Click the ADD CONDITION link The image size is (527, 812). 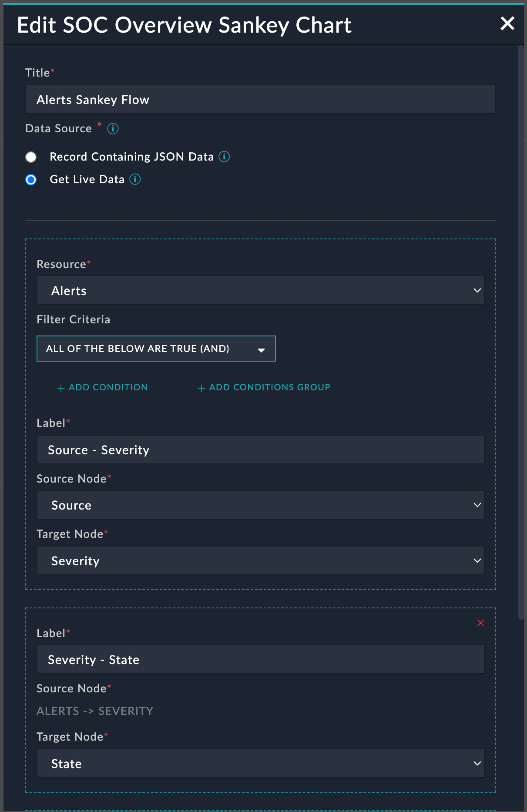pyautogui.click(x=108, y=387)
